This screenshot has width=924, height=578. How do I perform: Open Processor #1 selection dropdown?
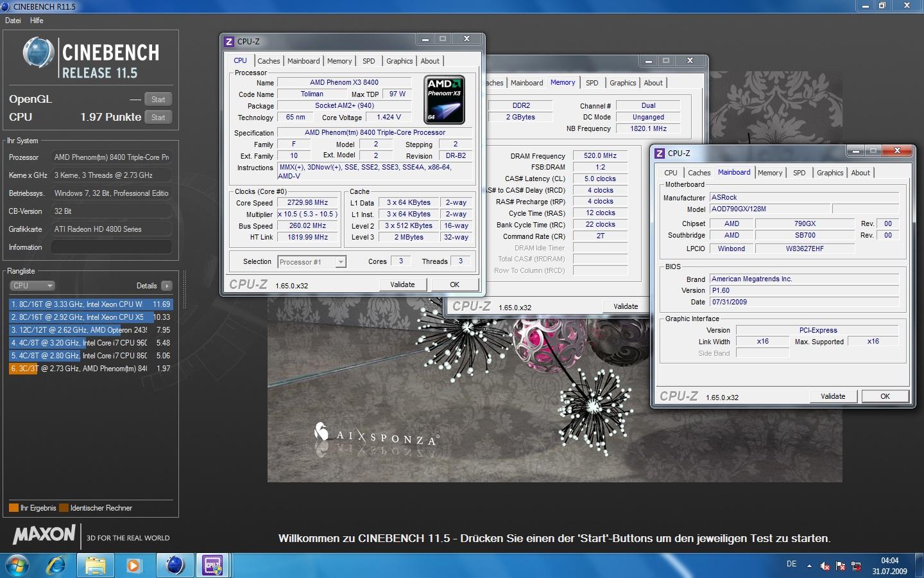click(312, 262)
